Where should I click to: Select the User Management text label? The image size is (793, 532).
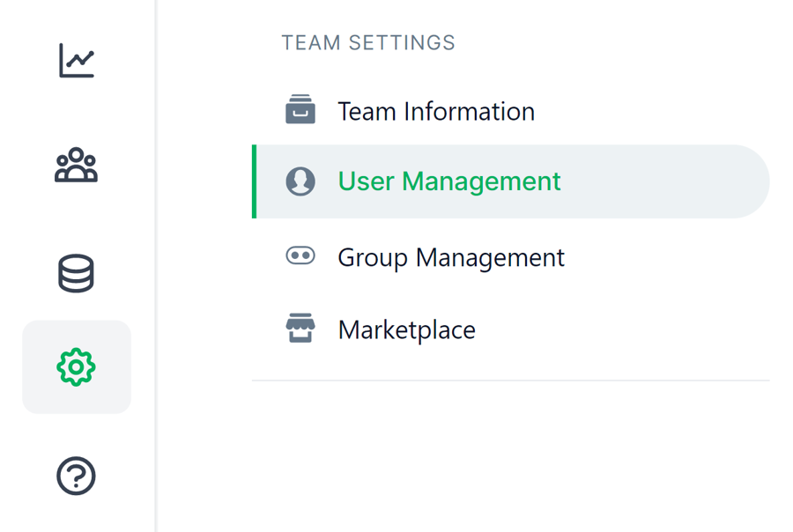[x=449, y=181]
